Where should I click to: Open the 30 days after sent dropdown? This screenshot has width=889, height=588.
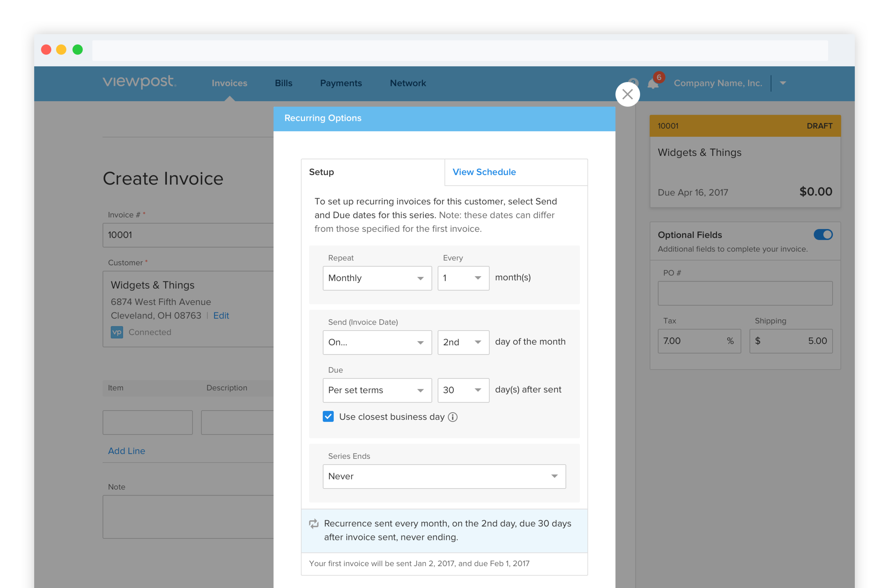pos(463,390)
